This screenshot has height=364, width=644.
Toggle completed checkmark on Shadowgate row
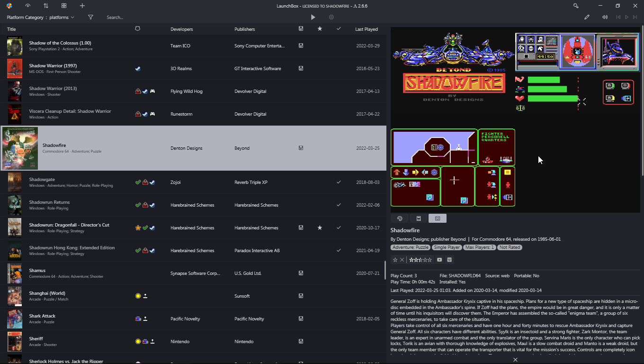pos(339,182)
